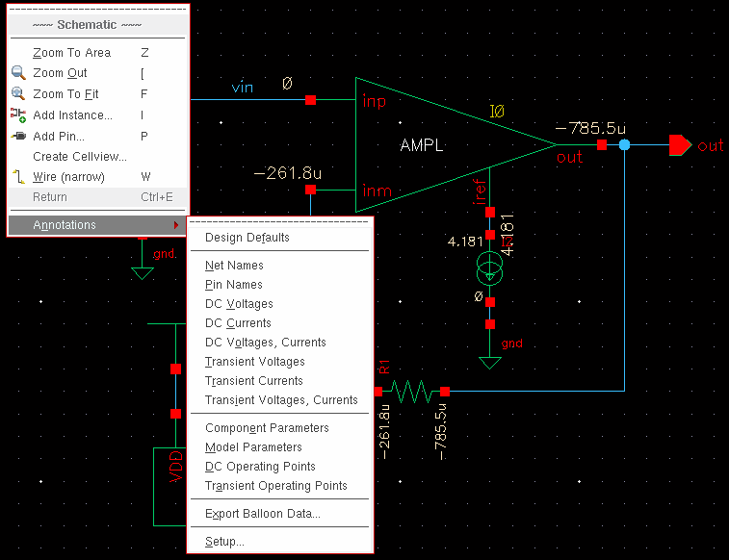Click the Wire (narrow) icon
Screen dimensions: 729x560
click(x=18, y=177)
